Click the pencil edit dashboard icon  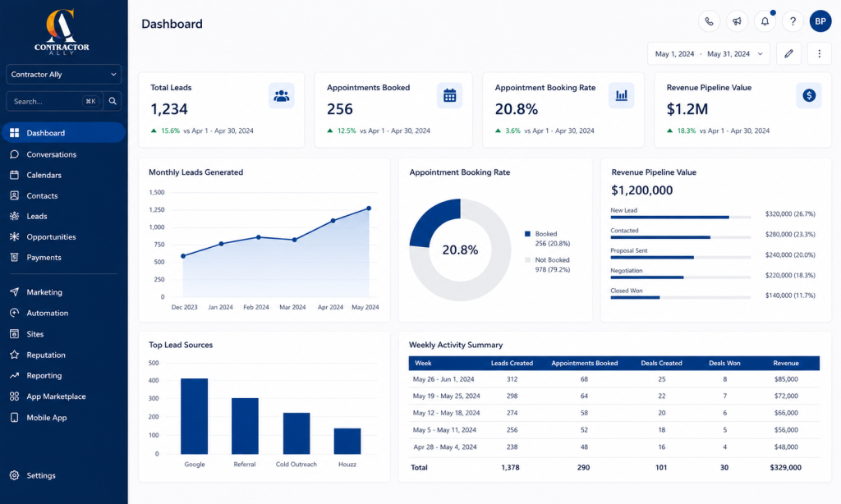pos(788,53)
